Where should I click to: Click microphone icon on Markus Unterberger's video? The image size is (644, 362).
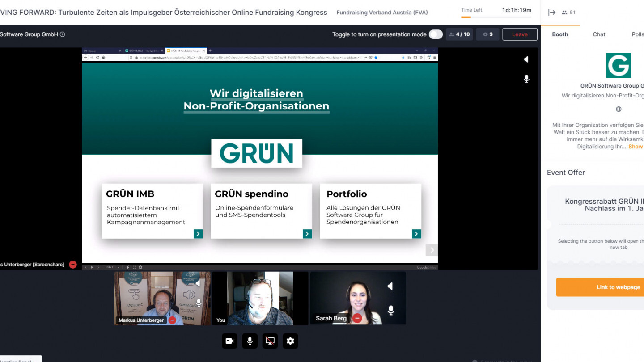[198, 303]
